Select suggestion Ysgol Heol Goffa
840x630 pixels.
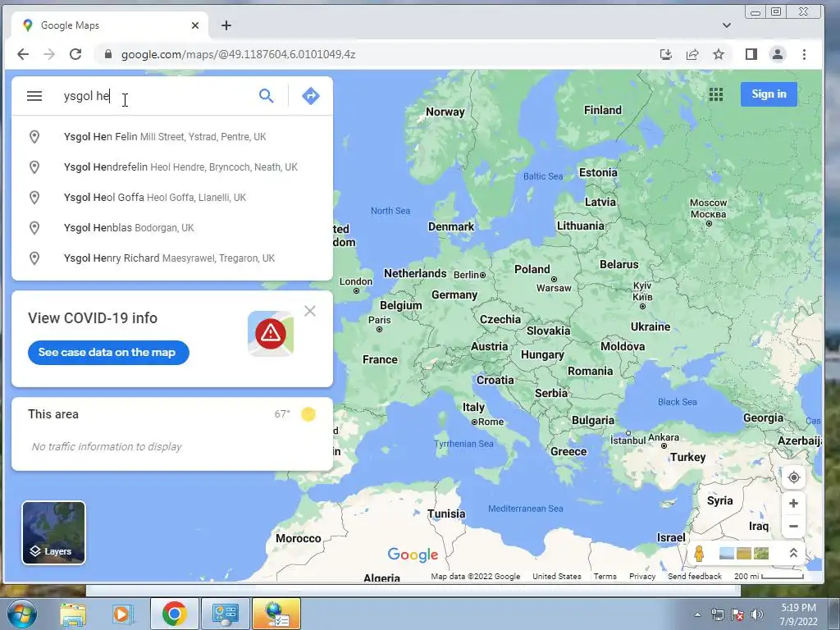click(172, 197)
